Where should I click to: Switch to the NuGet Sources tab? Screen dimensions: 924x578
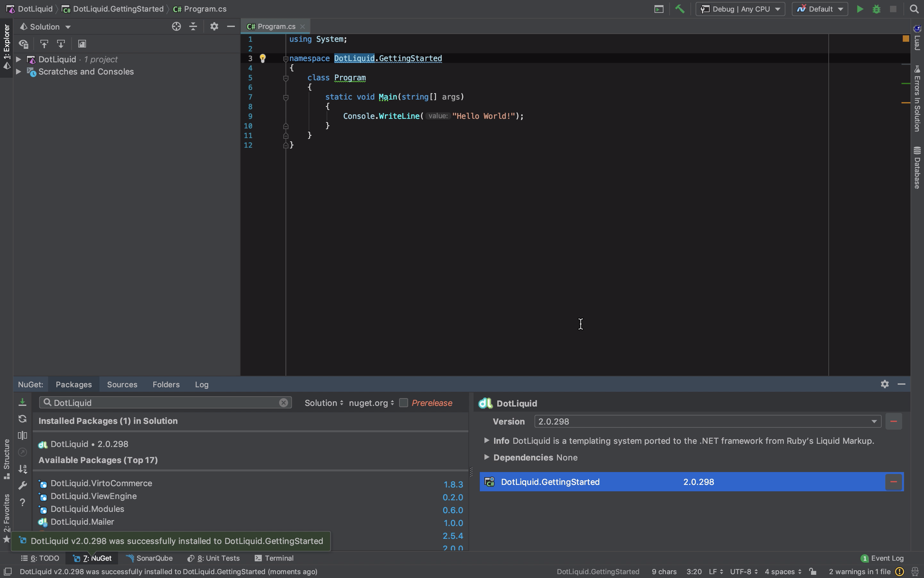pos(122,385)
